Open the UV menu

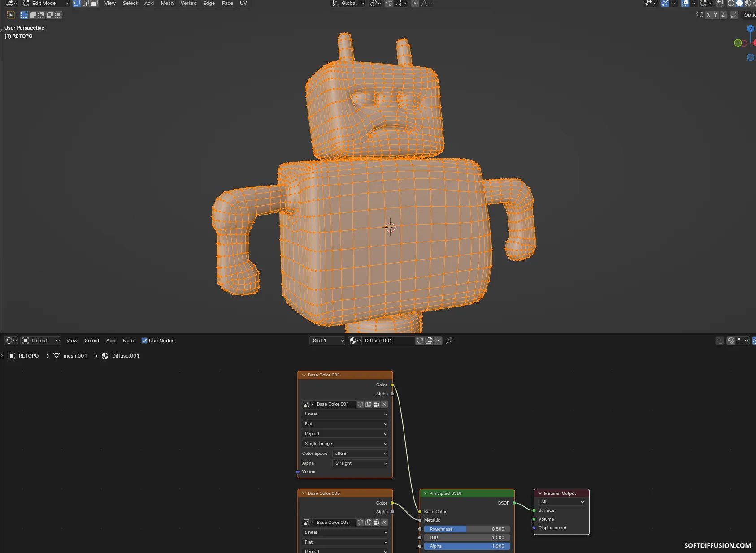pyautogui.click(x=243, y=3)
